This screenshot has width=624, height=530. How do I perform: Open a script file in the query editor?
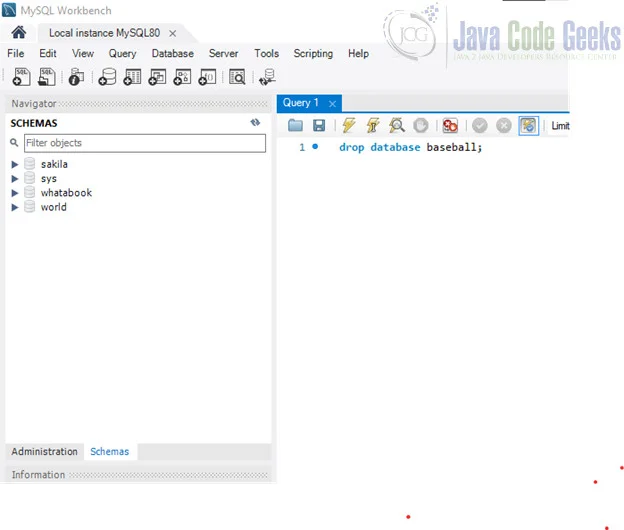pos(295,125)
